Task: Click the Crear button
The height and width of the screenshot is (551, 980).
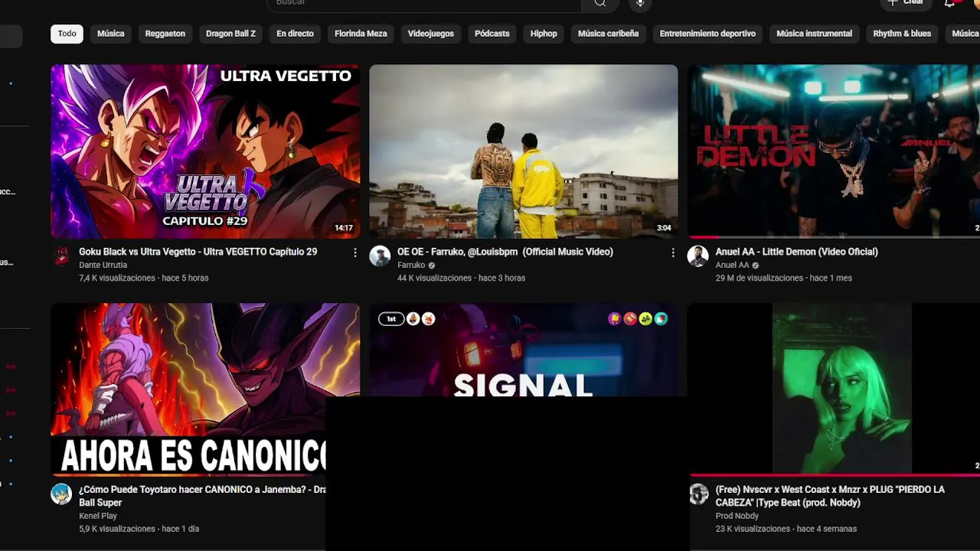Action: tap(905, 2)
